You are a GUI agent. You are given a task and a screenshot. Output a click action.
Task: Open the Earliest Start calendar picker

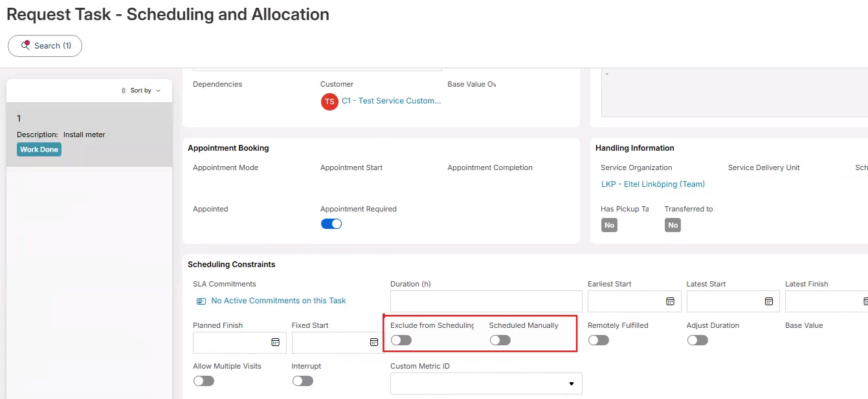click(671, 301)
